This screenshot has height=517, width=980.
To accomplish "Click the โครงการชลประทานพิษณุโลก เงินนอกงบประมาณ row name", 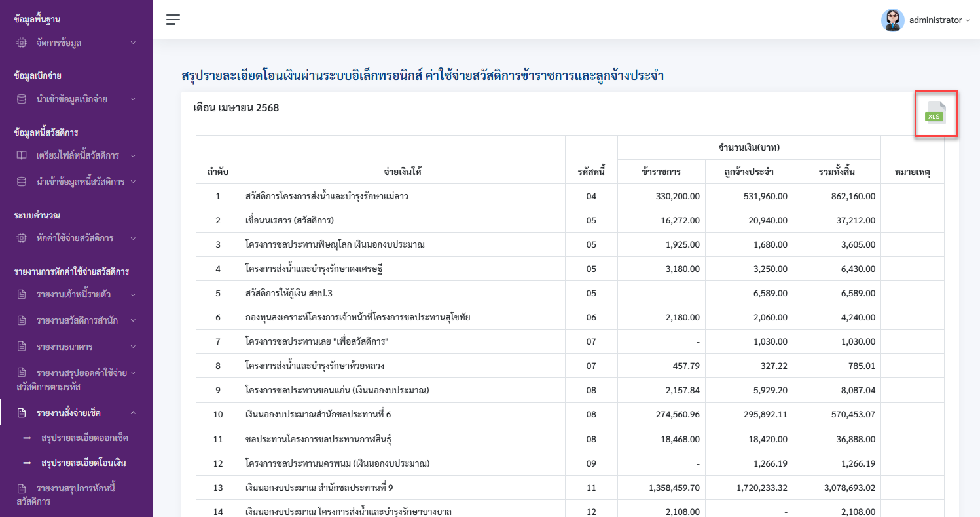I will pos(335,244).
